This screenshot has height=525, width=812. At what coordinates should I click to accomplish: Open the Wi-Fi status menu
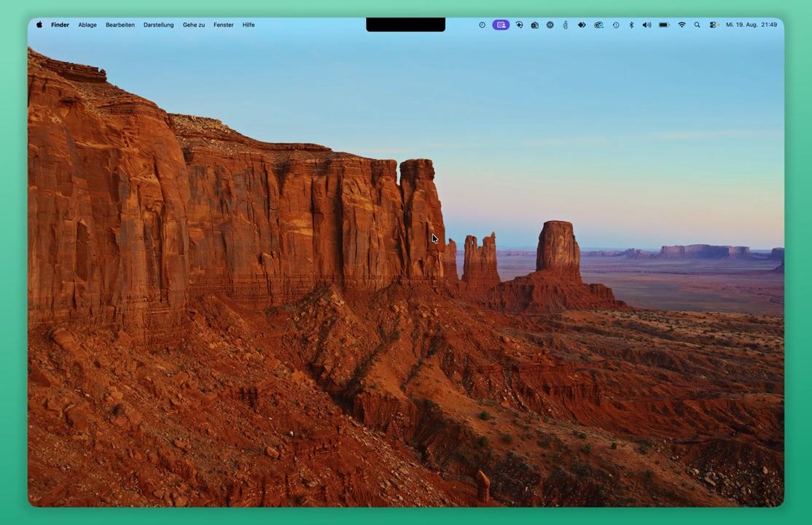pyautogui.click(x=682, y=24)
